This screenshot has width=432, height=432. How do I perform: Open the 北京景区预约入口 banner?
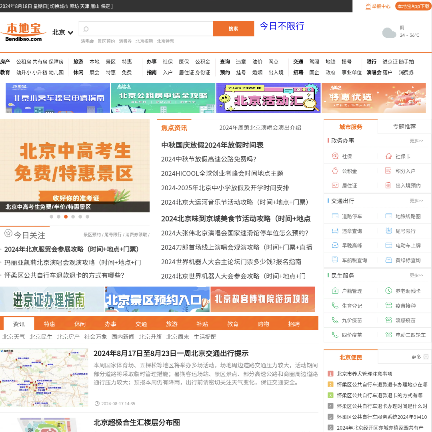(157, 299)
